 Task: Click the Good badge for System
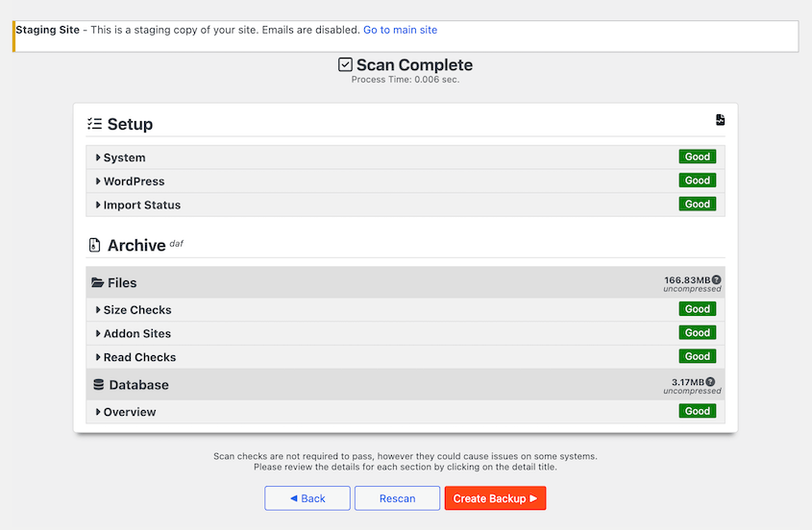[x=698, y=157]
